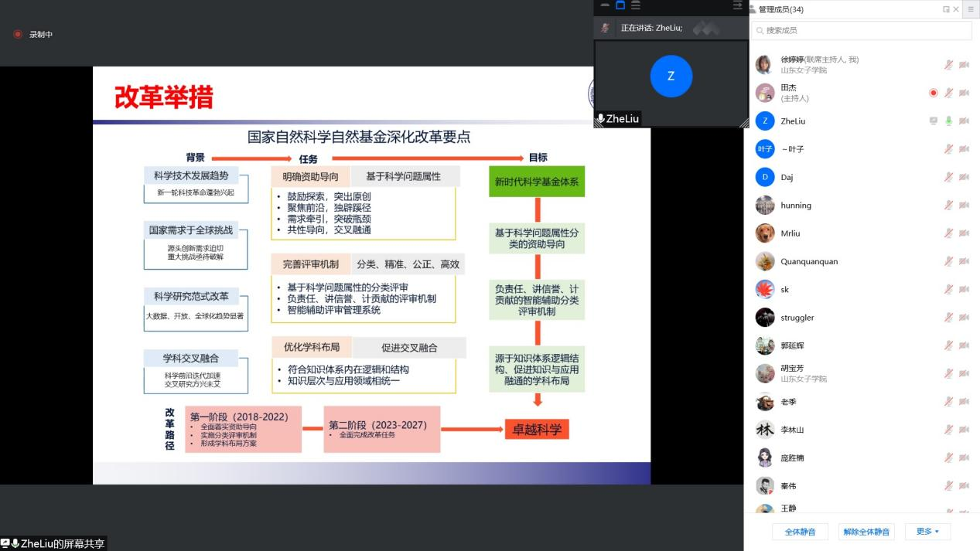The image size is (980, 551).
Task: Click the resize handle of video window
Action: click(x=744, y=123)
